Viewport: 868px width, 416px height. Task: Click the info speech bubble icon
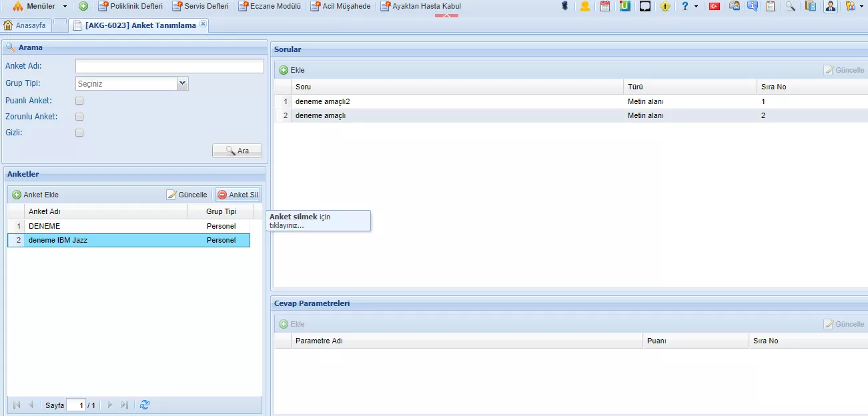pyautogui.click(x=753, y=6)
